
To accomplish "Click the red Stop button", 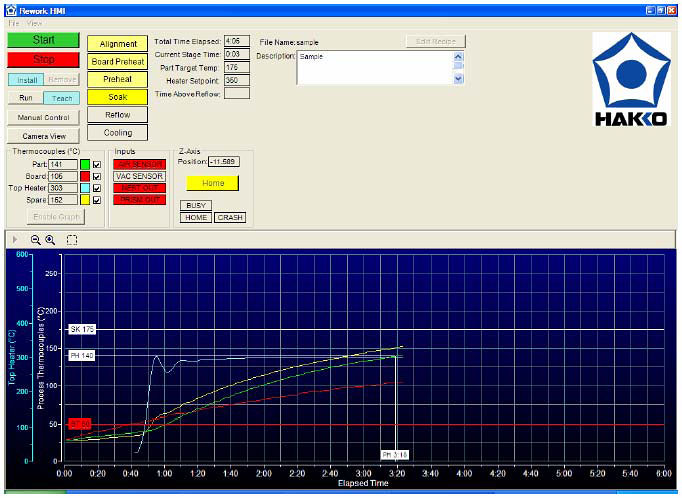I will click(43, 59).
